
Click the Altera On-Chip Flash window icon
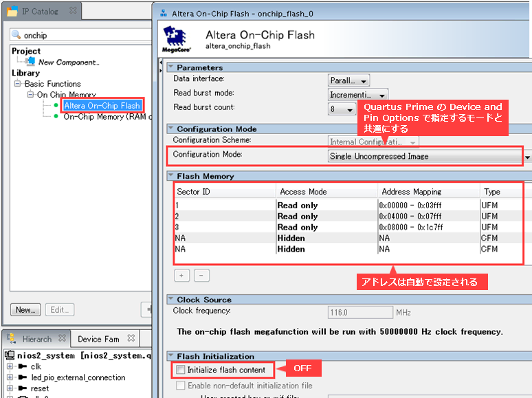(164, 14)
